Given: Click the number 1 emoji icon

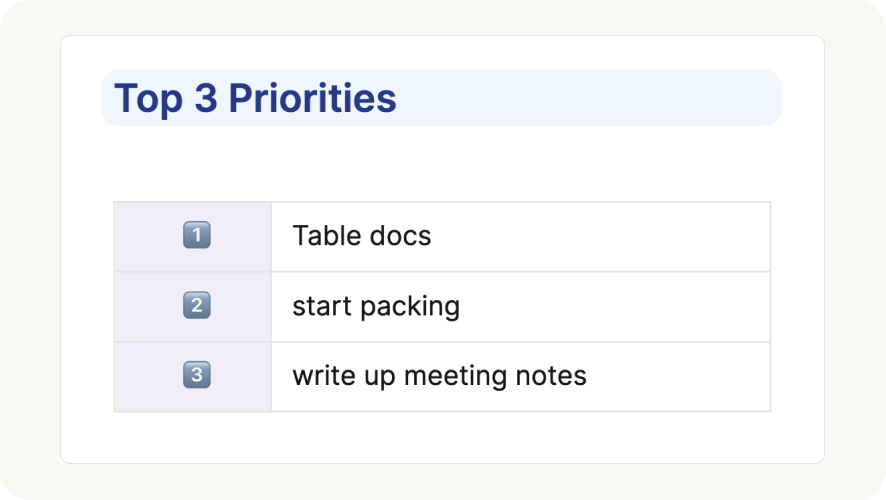Looking at the screenshot, I should (197, 236).
